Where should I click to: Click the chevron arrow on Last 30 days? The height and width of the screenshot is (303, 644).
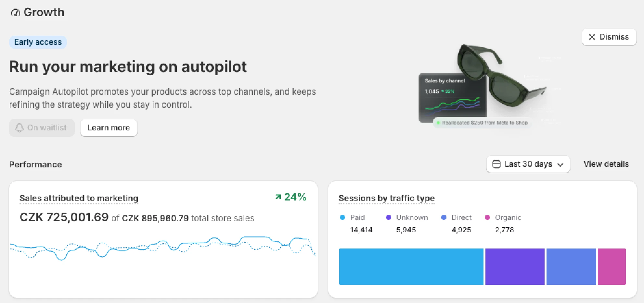[x=560, y=164]
